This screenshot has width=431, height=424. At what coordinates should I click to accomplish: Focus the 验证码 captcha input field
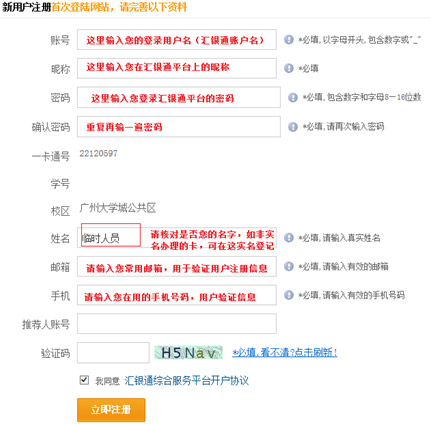(113, 353)
